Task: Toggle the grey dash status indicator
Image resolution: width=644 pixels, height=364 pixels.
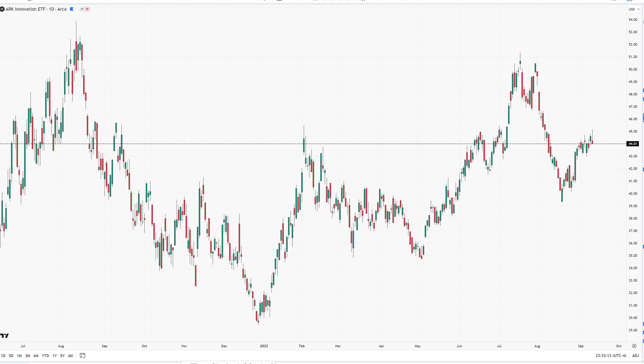Action: [82, 9]
